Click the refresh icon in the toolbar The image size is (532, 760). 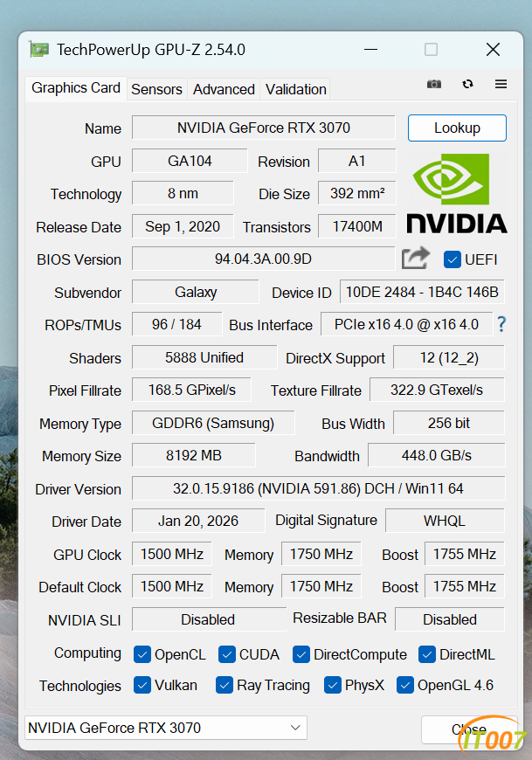click(x=468, y=84)
